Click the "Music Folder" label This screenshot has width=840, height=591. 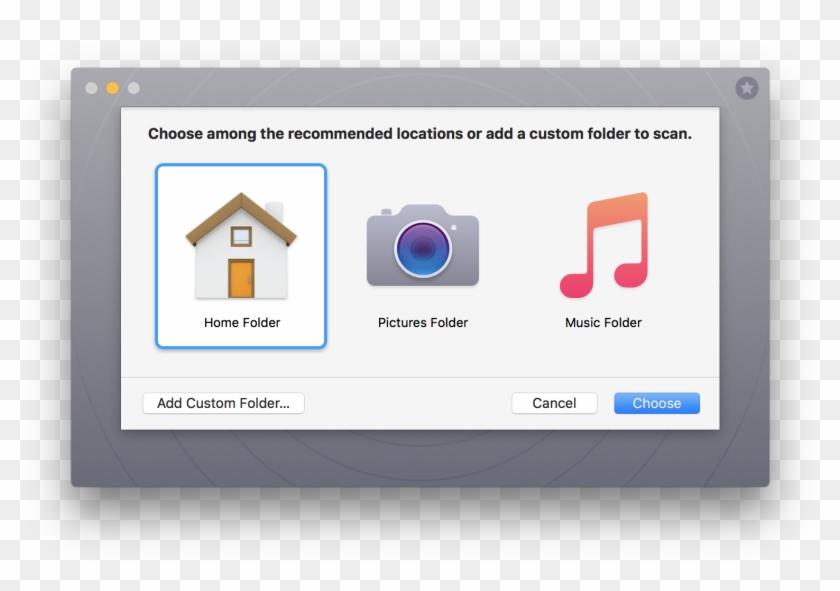tap(603, 323)
